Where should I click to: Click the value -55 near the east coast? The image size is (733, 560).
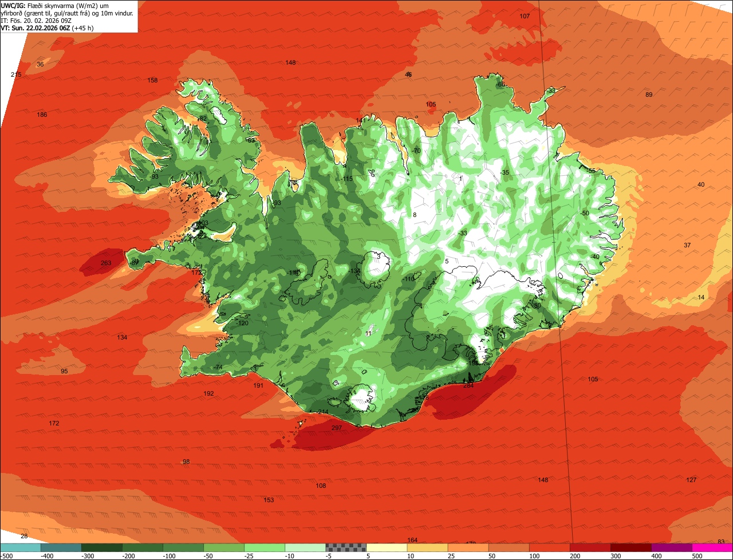click(x=591, y=171)
